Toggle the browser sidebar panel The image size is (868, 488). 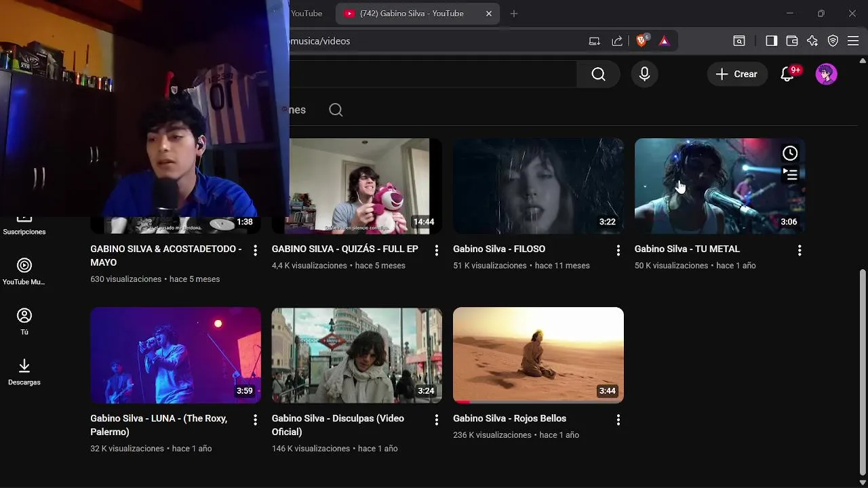point(771,41)
